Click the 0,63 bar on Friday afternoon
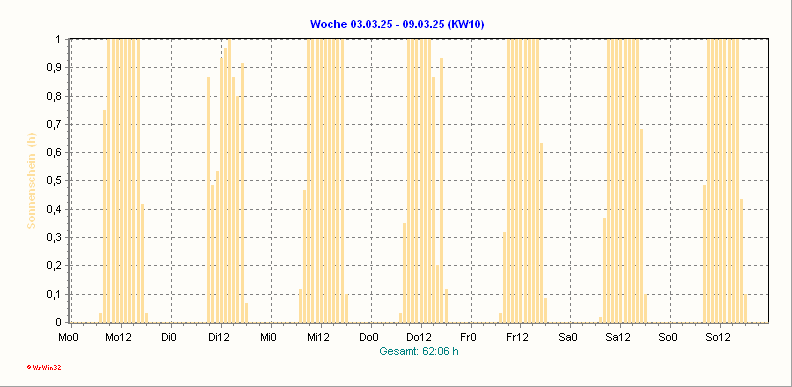 [x=541, y=233]
